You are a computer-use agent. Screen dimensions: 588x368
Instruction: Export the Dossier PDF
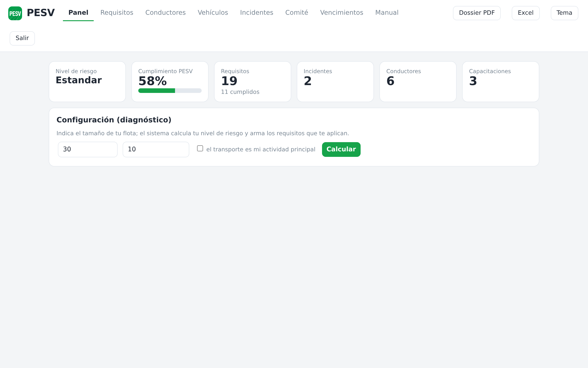point(477,13)
